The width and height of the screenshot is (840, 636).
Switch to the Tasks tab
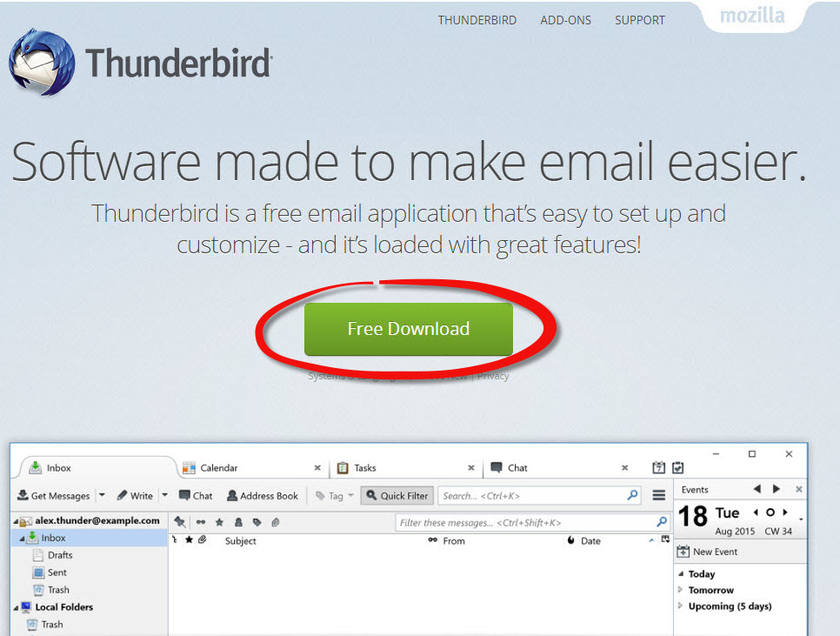[365, 468]
